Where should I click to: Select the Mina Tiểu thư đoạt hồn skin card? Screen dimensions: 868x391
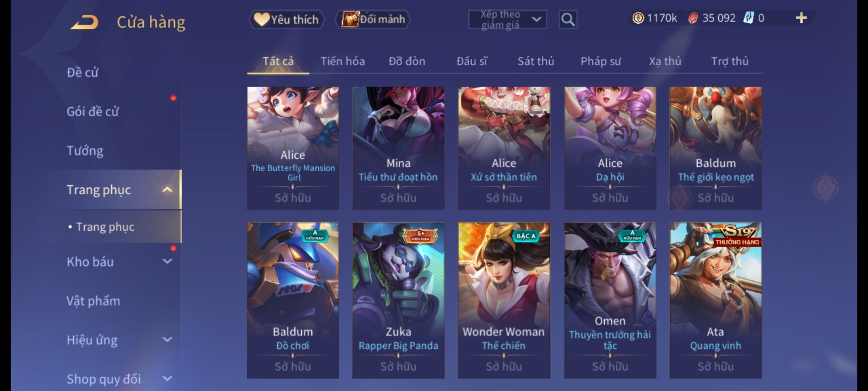tap(398, 148)
